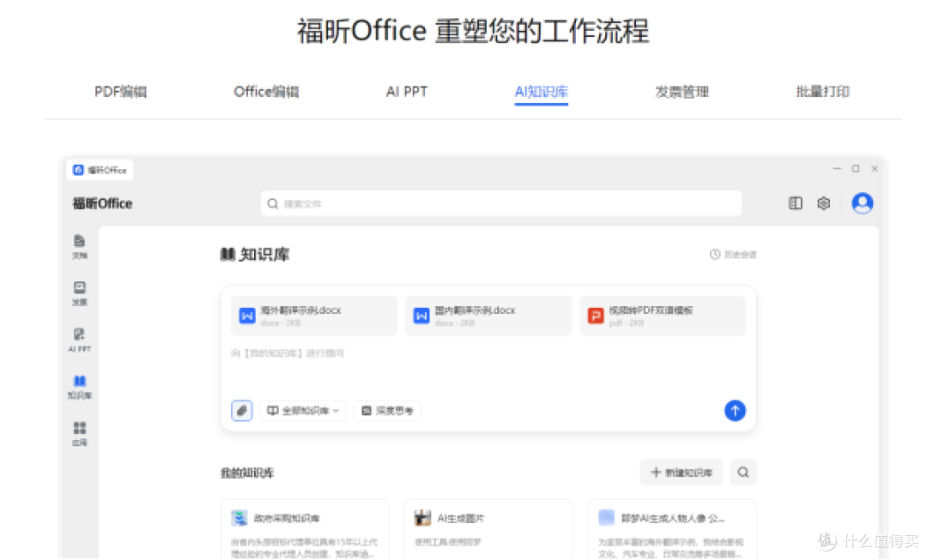Viewport: 927px width, 560px height.
Task: Open the history sessions link
Action: (x=733, y=255)
